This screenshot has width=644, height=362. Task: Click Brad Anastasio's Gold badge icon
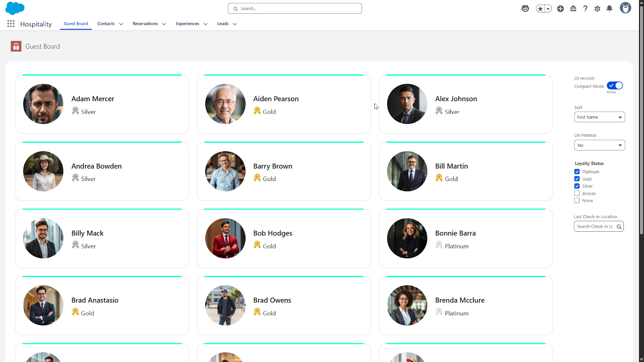coord(75,312)
